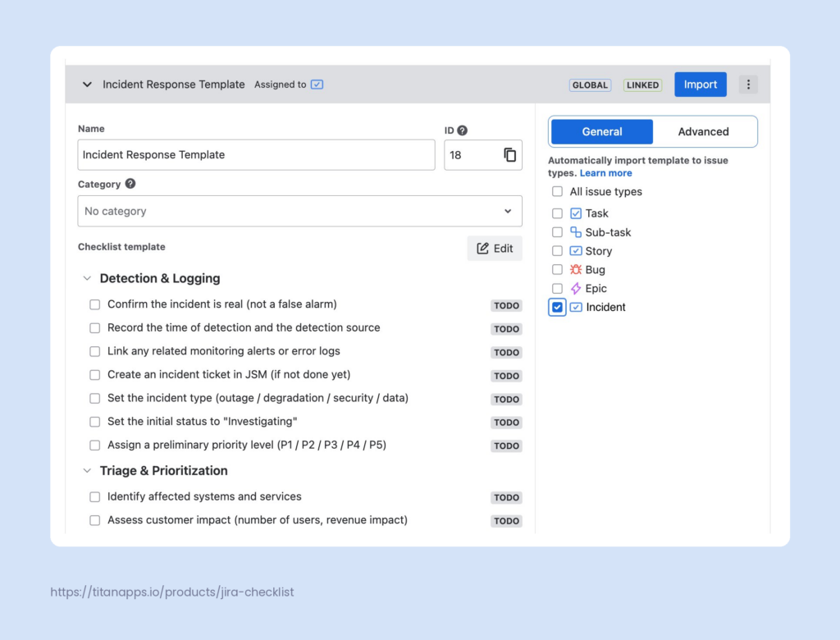Click the Bug issue type icon
840x640 pixels.
click(x=576, y=270)
